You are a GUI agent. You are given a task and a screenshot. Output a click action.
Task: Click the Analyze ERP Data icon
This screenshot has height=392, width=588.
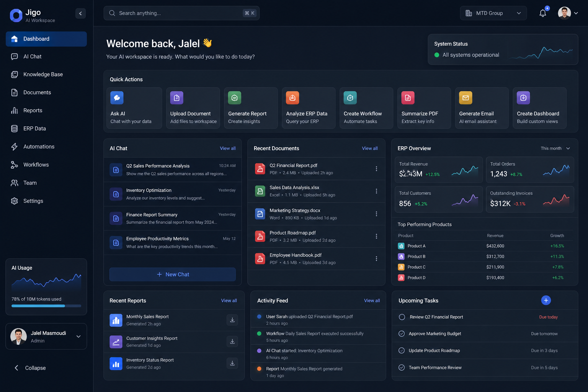point(292,98)
